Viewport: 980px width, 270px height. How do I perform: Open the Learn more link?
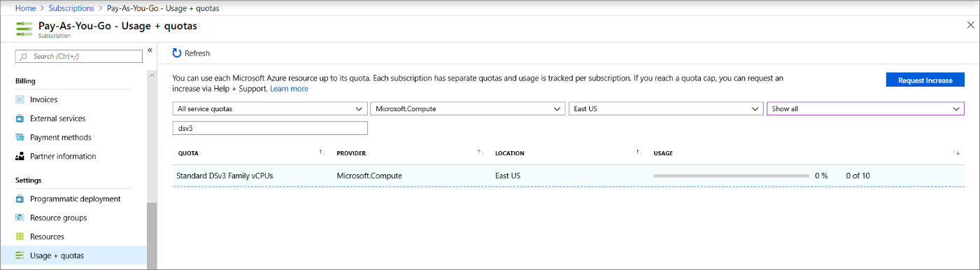[289, 89]
